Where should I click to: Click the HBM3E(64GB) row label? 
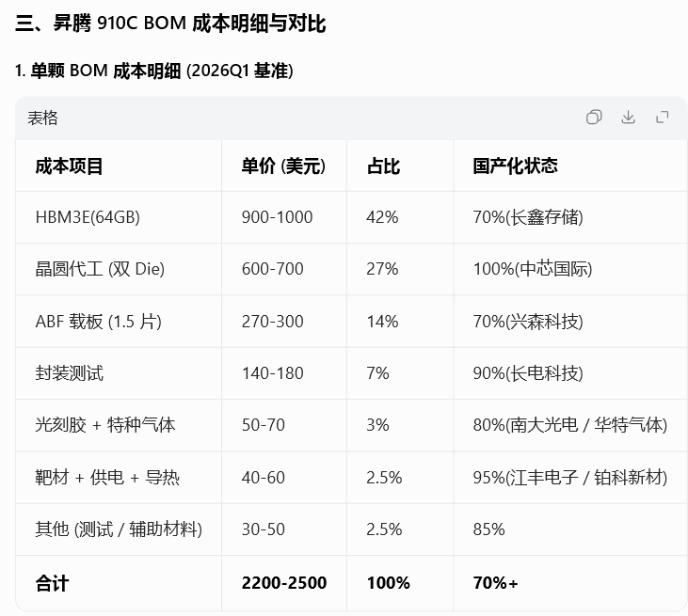[88, 217]
